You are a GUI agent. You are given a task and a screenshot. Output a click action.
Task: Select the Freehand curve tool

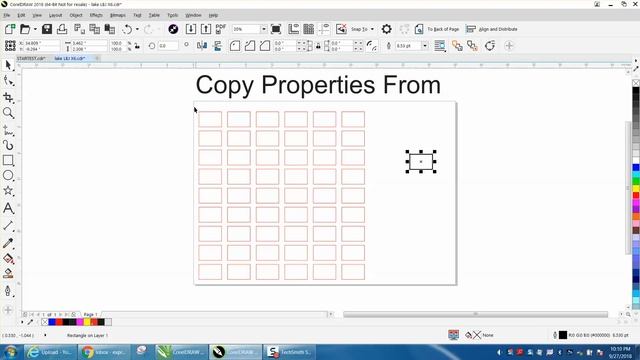(x=8, y=130)
